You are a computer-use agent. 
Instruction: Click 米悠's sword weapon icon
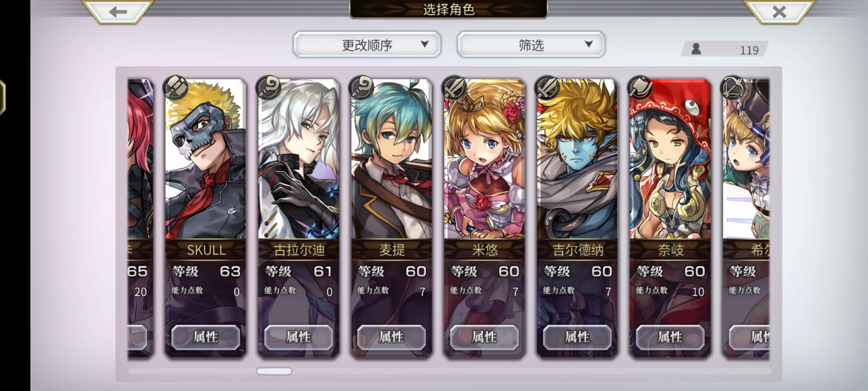[454, 88]
